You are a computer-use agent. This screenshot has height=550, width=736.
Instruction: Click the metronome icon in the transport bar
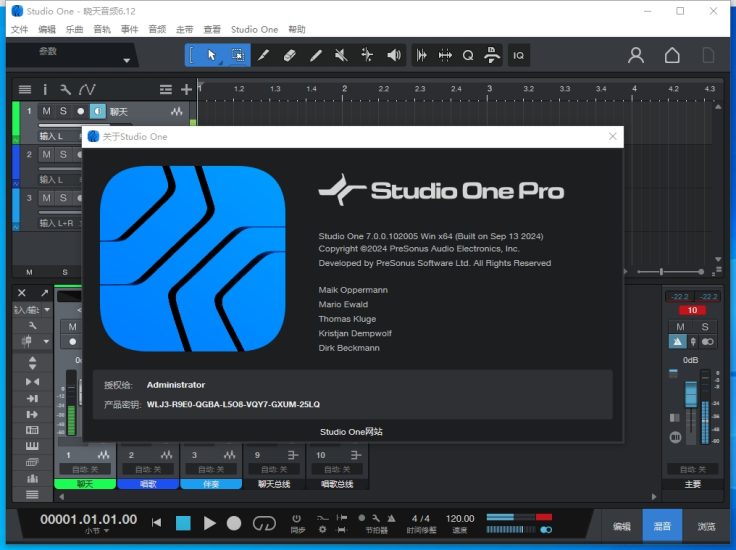pos(391,518)
